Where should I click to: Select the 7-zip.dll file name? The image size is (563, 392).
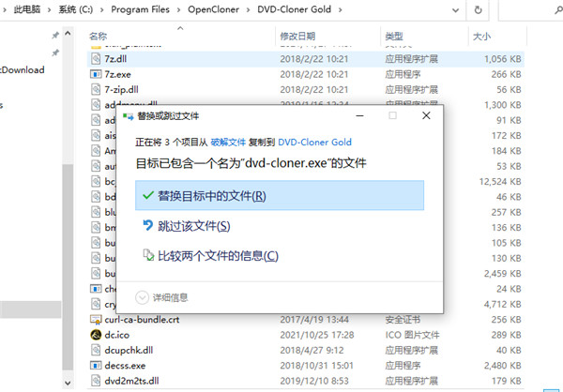tap(121, 89)
